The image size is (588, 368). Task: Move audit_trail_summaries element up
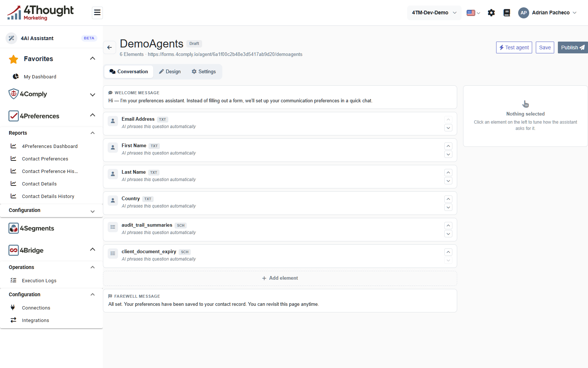pyautogui.click(x=448, y=226)
